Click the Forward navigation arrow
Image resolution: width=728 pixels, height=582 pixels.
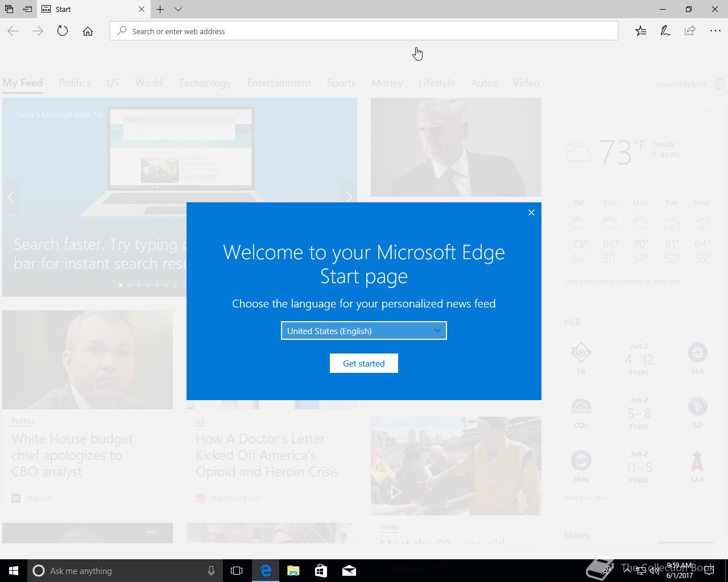click(x=38, y=31)
